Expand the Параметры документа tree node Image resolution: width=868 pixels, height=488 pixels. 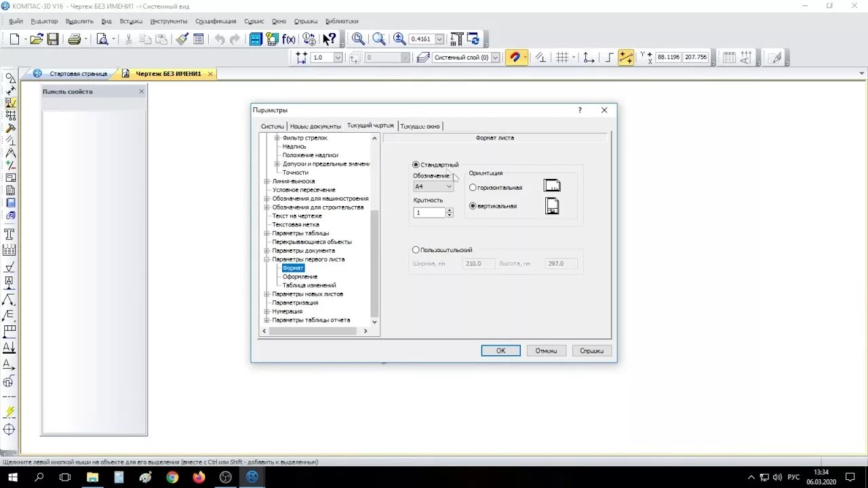click(267, 251)
